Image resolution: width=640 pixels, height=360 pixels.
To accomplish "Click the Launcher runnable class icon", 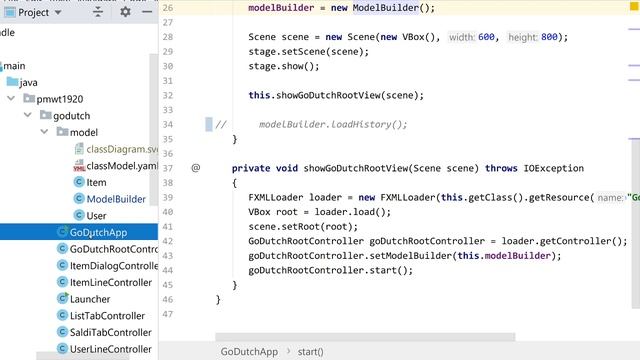I will click(62, 298).
